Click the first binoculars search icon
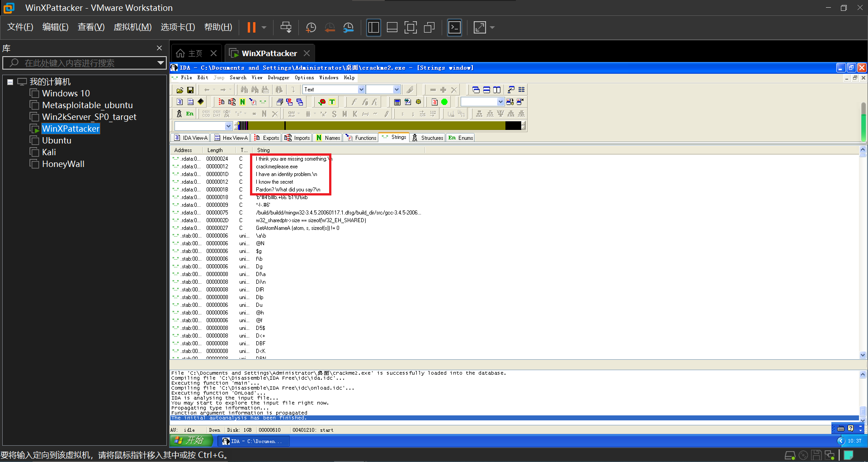This screenshot has height=462, width=868. 244,90
